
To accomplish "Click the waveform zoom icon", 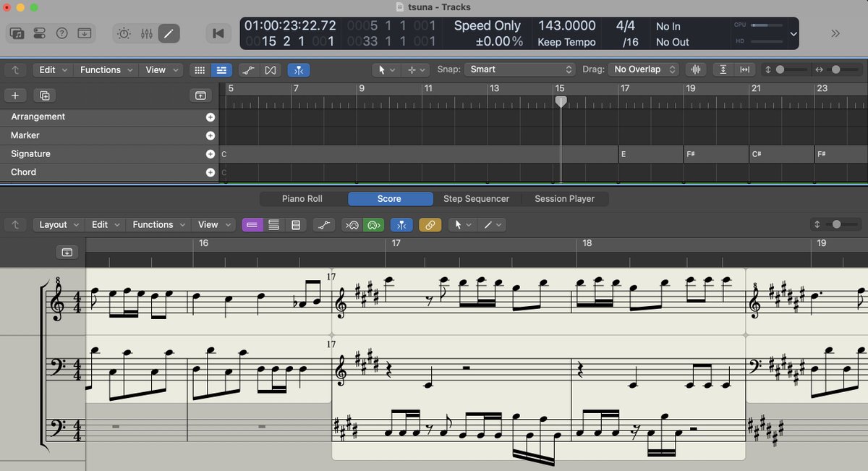I will click(696, 70).
